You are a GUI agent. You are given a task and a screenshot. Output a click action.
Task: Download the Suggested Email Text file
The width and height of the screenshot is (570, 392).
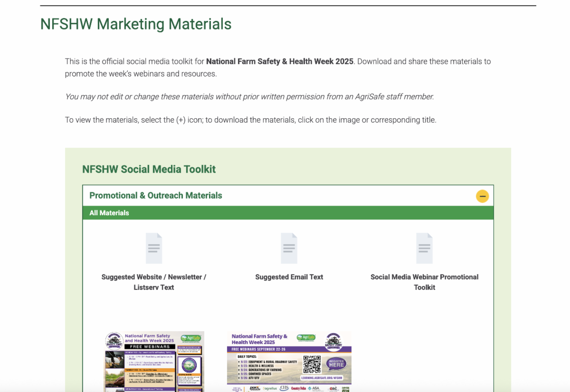(x=289, y=277)
